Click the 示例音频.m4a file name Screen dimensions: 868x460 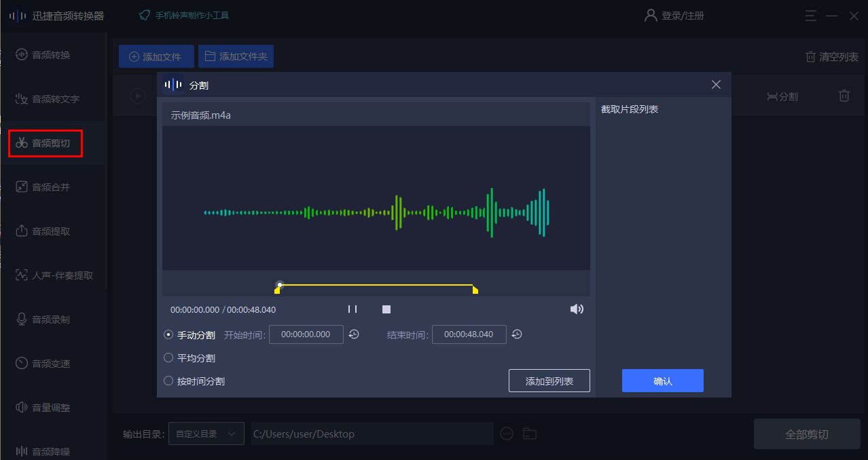(201, 115)
